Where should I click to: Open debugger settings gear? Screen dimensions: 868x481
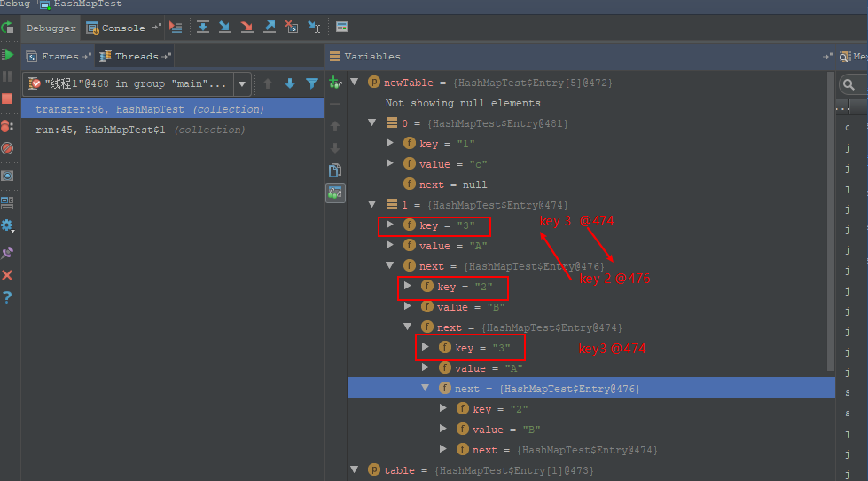click(x=7, y=225)
